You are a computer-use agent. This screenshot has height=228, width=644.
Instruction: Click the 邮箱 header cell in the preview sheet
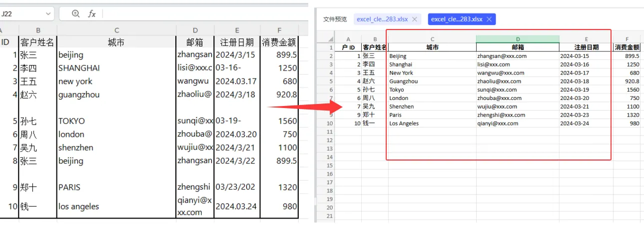(x=518, y=47)
